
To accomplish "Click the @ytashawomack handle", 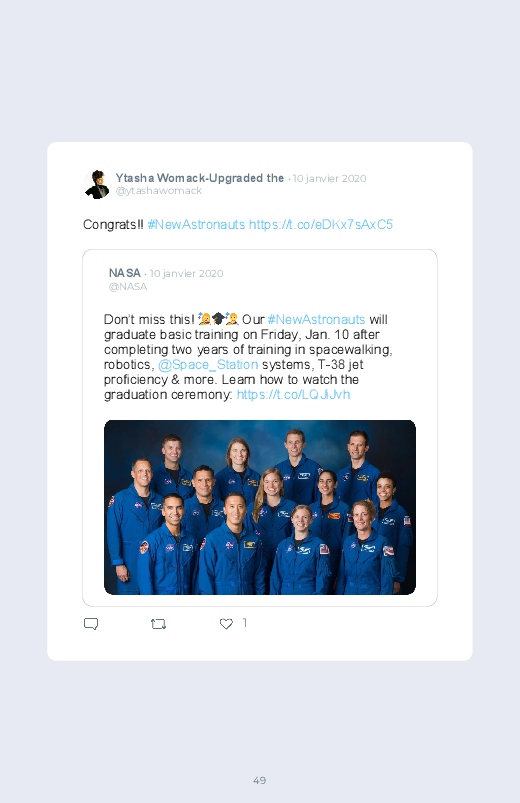I will (159, 191).
